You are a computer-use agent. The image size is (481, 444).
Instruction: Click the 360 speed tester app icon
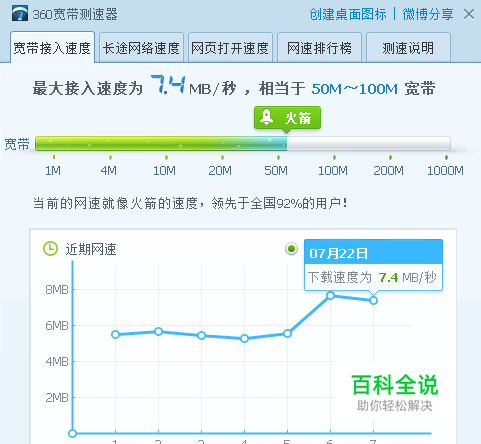pos(20,14)
